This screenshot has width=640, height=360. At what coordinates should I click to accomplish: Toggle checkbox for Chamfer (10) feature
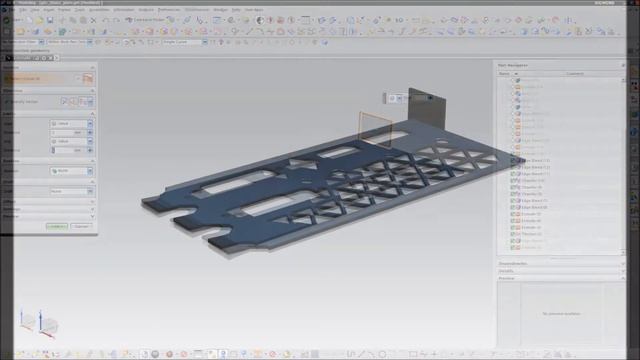pos(513,180)
